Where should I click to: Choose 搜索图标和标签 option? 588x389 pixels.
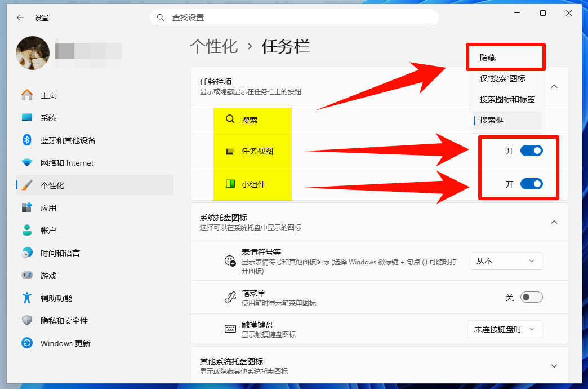click(x=507, y=99)
